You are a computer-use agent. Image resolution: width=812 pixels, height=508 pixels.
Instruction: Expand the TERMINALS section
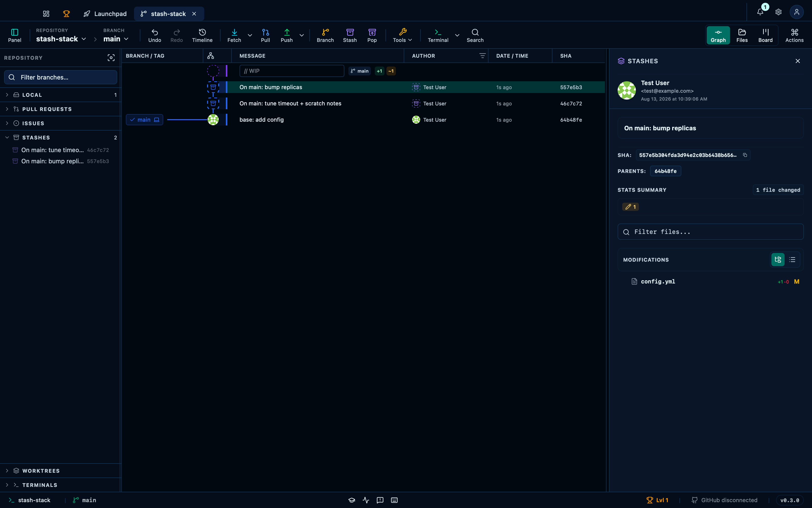(x=60, y=485)
